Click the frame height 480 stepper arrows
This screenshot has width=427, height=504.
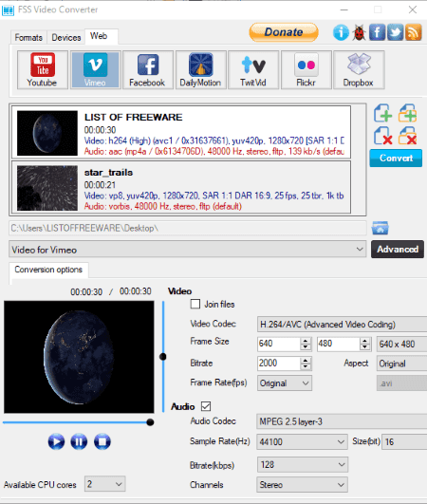point(364,344)
